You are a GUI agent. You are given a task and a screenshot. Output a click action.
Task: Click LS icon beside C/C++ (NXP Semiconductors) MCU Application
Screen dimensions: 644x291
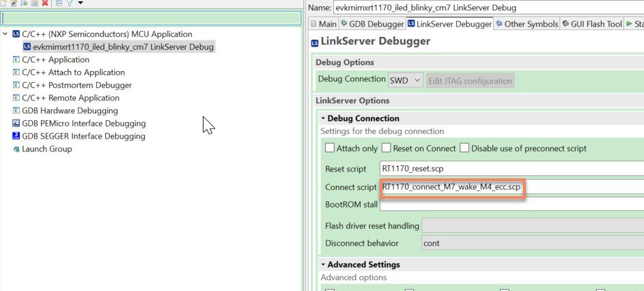pos(16,34)
